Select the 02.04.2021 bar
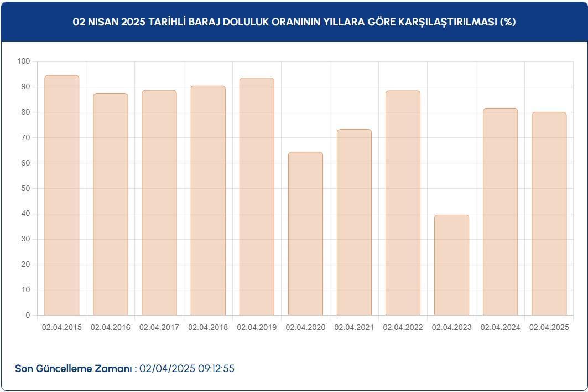Viewport: 588px width, 392px height. tap(355, 222)
